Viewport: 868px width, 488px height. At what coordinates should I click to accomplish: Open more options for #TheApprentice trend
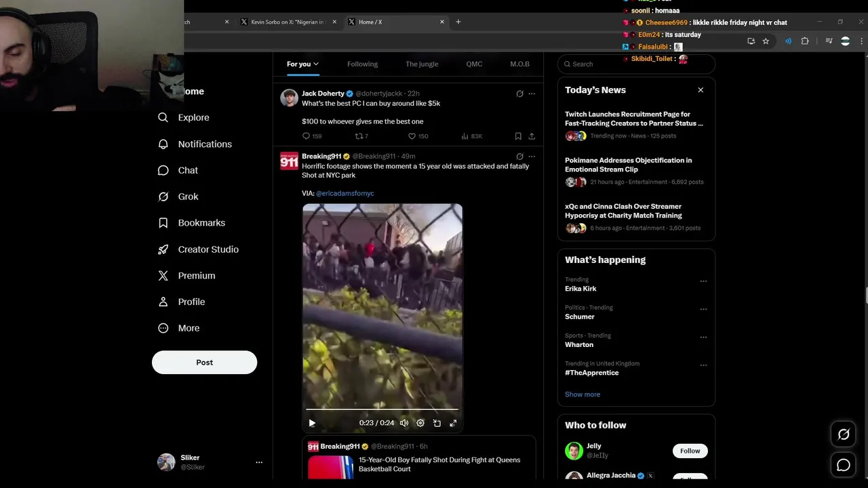pyautogui.click(x=703, y=365)
